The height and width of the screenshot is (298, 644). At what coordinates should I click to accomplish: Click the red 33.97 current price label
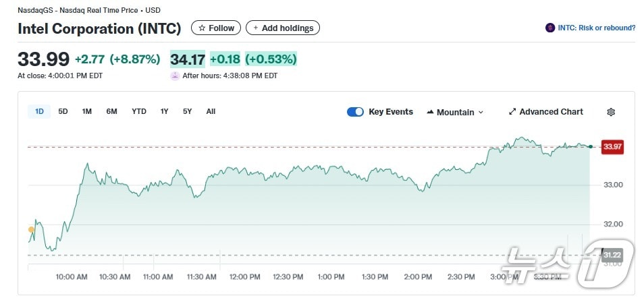tap(612, 146)
